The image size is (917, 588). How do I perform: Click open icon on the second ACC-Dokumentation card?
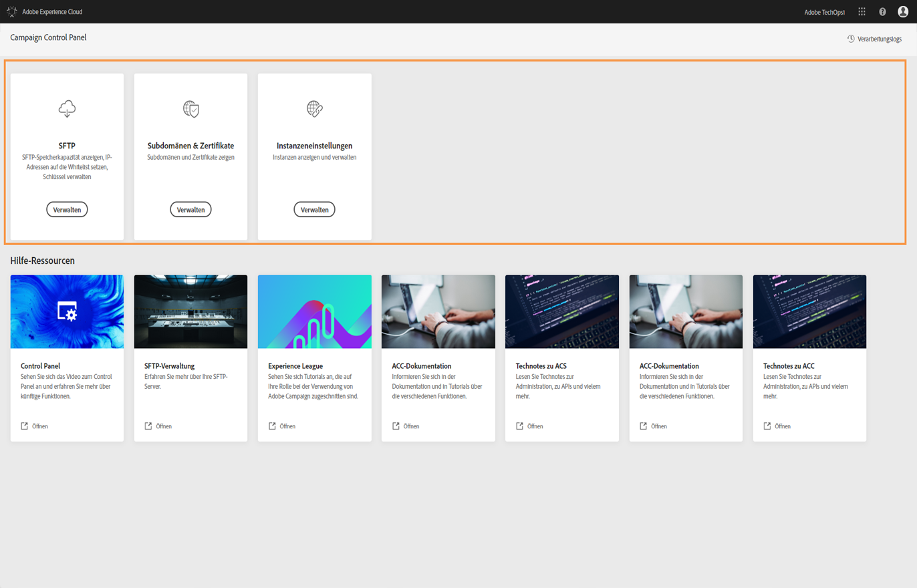(644, 426)
